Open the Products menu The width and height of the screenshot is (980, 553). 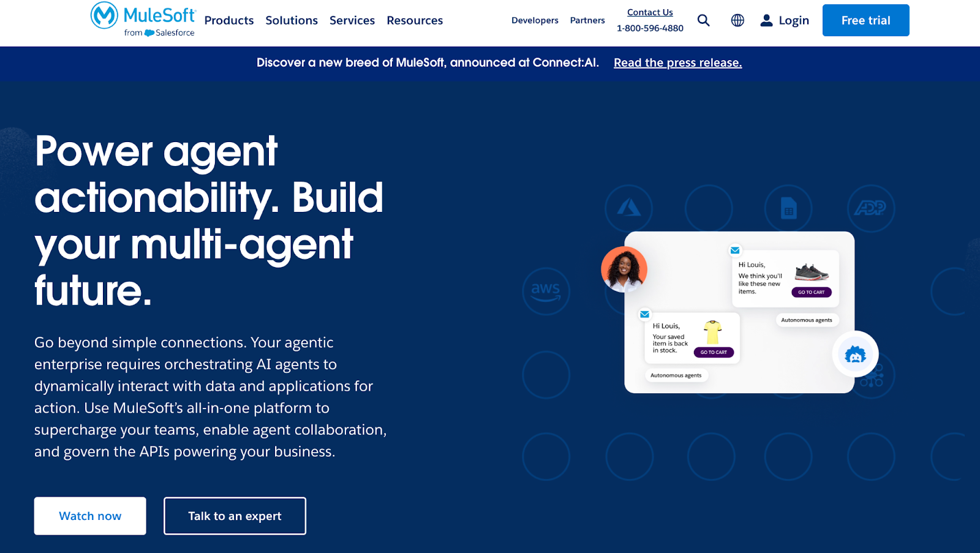tap(229, 20)
